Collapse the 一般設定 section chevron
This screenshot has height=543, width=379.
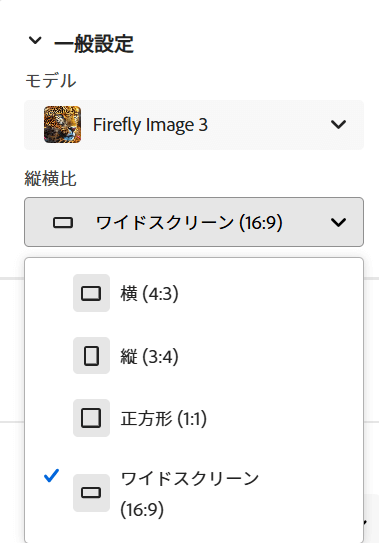(x=35, y=41)
